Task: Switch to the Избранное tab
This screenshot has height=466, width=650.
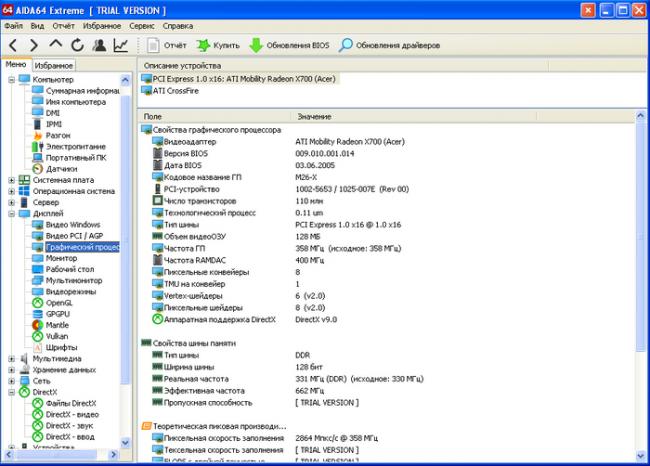Action: click(x=55, y=65)
